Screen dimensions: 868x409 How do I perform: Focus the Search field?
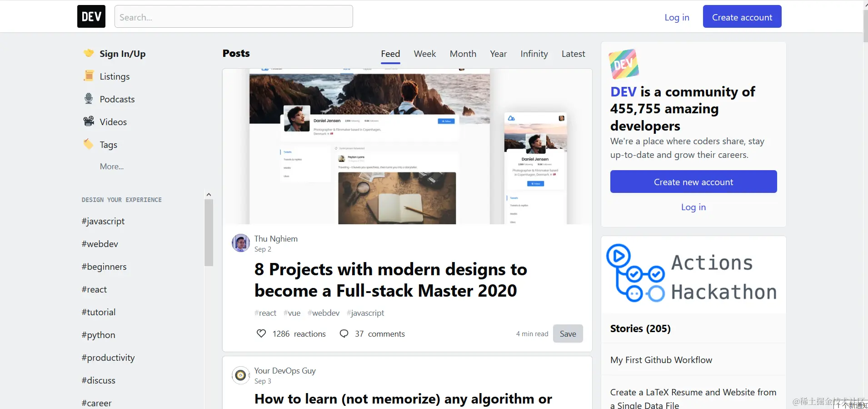tap(234, 17)
